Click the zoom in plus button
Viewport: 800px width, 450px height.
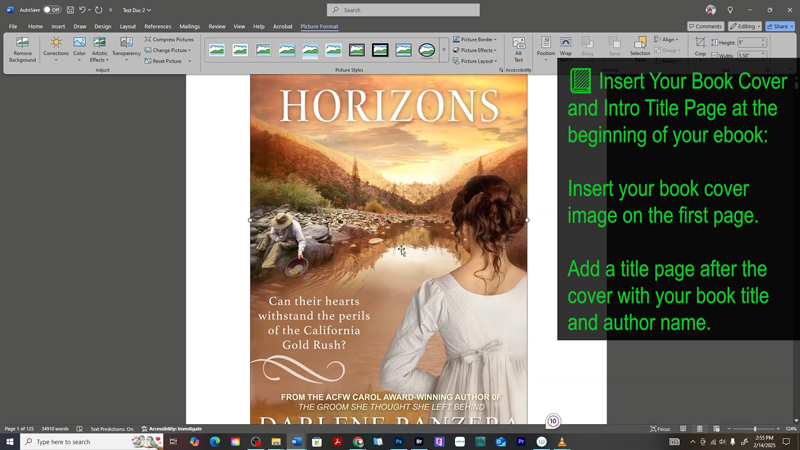pos(778,429)
